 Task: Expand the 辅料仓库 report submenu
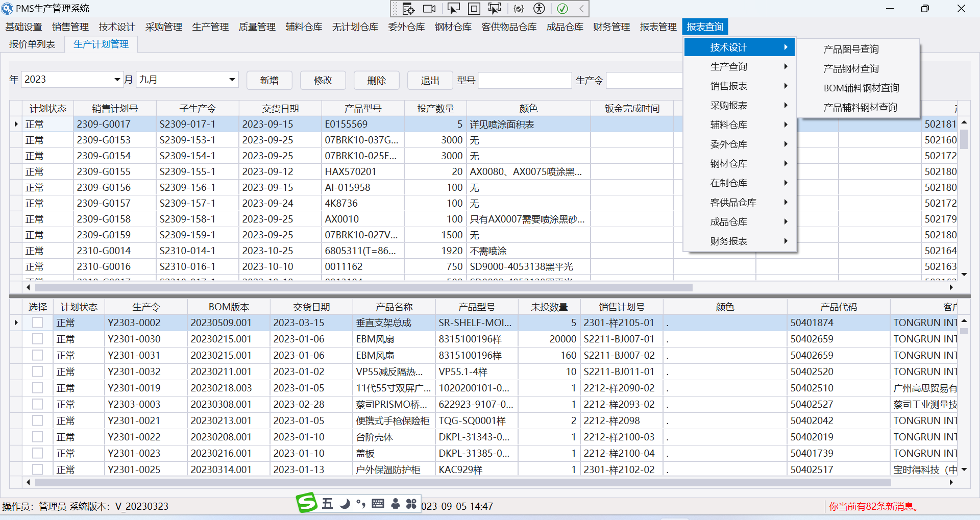pos(739,125)
